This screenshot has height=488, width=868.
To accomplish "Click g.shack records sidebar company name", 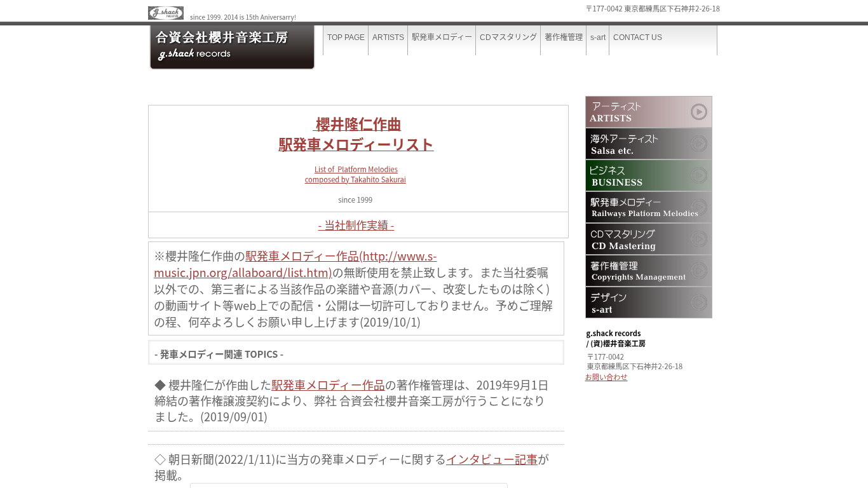I will point(613,333).
